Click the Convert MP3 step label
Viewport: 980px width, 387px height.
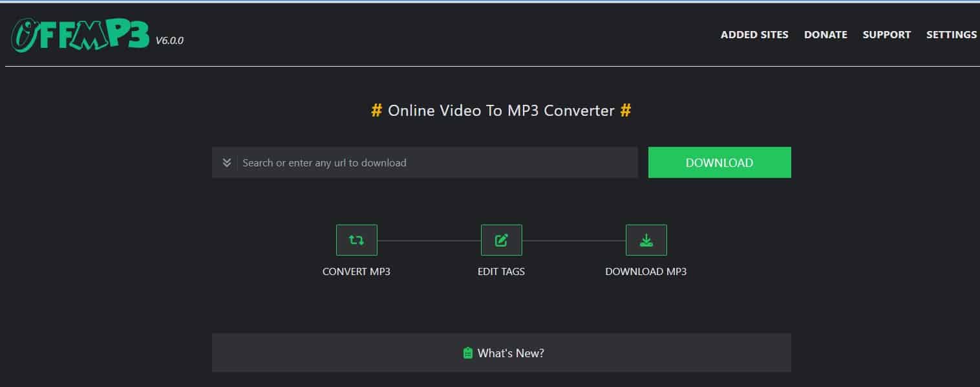pyautogui.click(x=356, y=271)
